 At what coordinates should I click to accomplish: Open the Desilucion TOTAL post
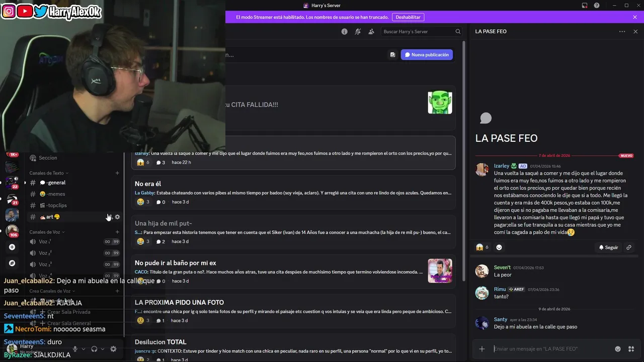293,348
